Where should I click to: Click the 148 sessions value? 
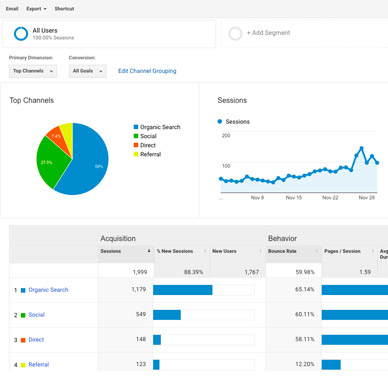pyautogui.click(x=141, y=339)
